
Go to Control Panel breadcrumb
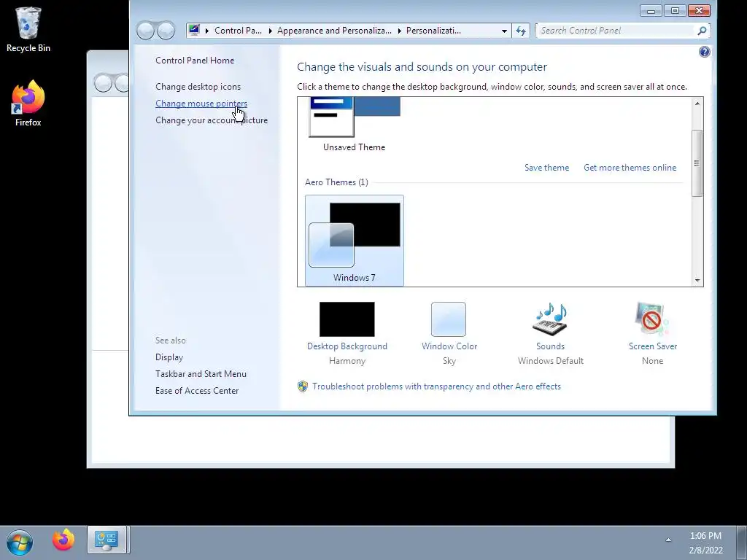pos(238,31)
